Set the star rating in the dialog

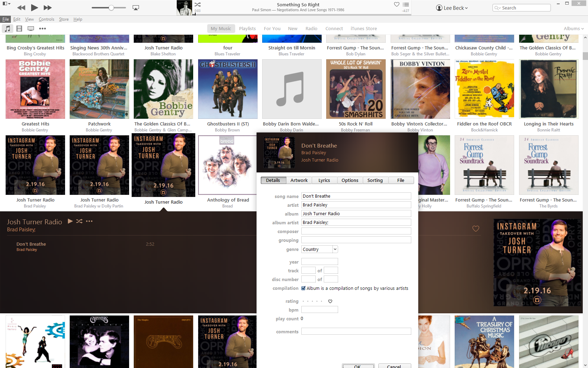(312, 301)
